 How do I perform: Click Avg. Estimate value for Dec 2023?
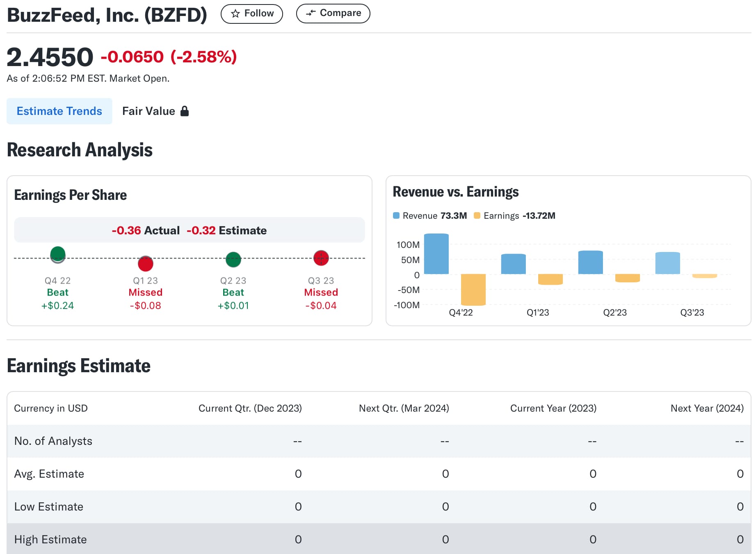tap(298, 474)
